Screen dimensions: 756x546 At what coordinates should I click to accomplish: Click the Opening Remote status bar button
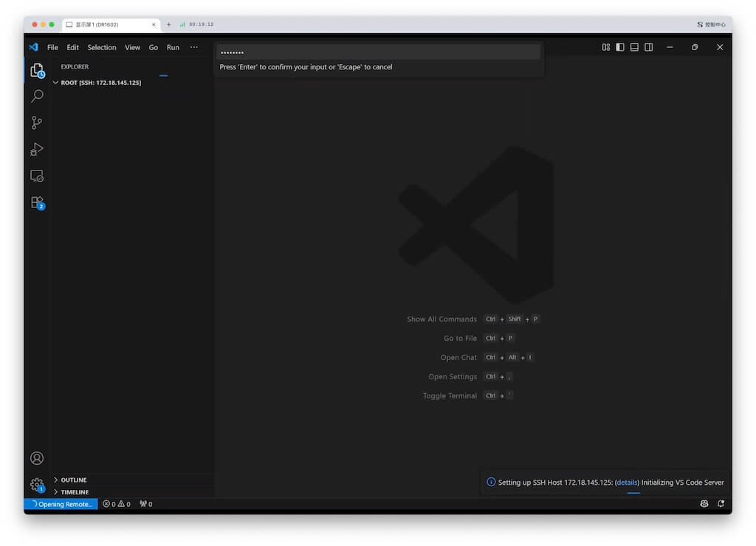click(61, 504)
